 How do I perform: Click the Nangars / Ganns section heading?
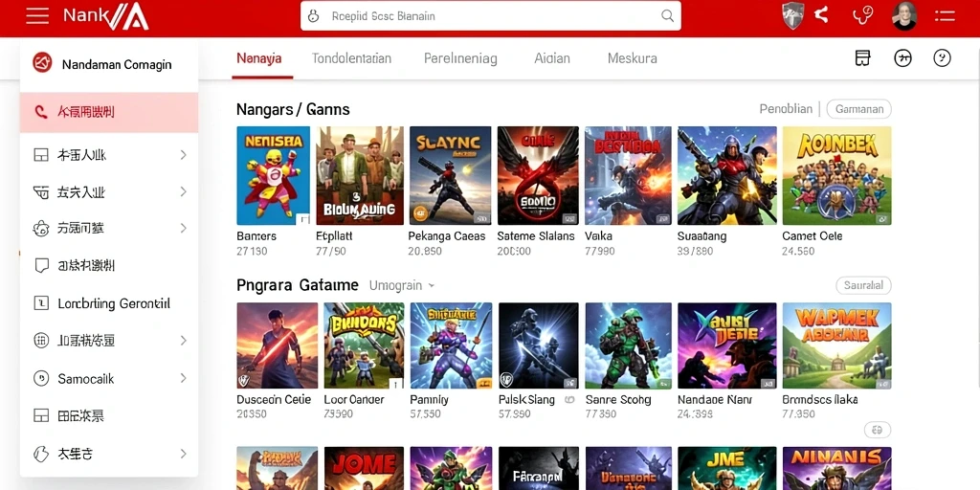[x=293, y=109]
